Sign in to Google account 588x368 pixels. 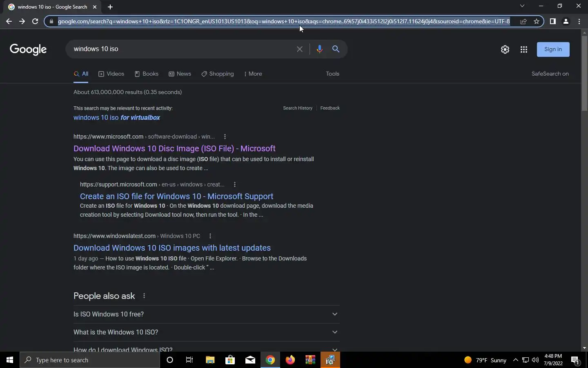click(553, 49)
